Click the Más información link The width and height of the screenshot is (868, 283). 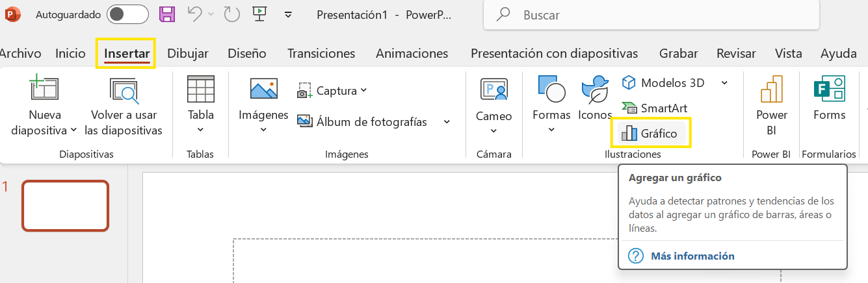point(692,256)
